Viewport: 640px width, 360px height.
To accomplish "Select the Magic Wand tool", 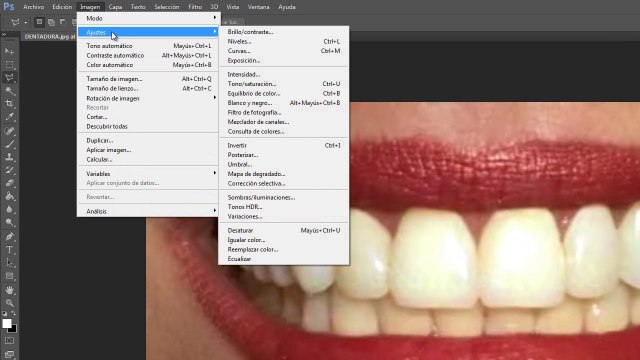I will [9, 91].
